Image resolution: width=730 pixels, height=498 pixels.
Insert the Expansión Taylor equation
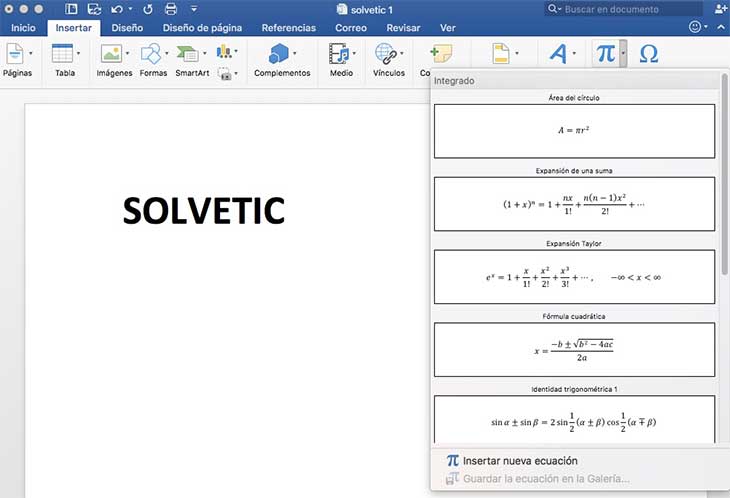point(575,277)
